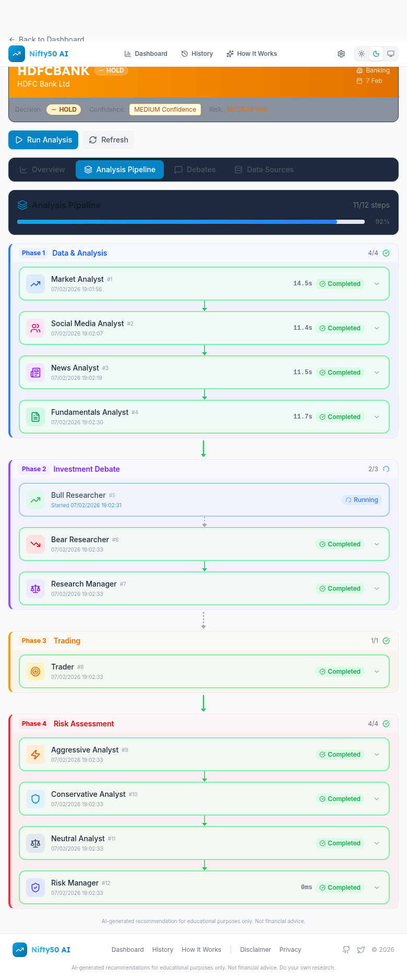Click the Refresh button
The width and height of the screenshot is (407, 980).
109,140
